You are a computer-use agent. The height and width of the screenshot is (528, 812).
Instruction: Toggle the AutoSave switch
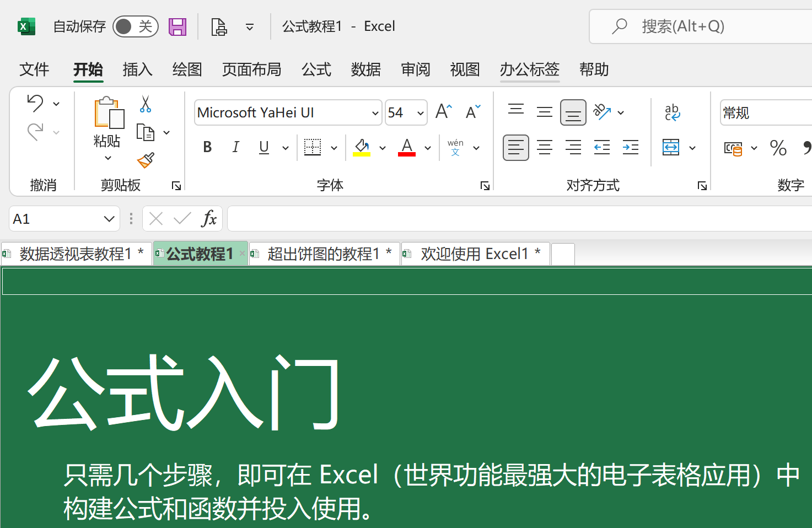[x=136, y=26]
